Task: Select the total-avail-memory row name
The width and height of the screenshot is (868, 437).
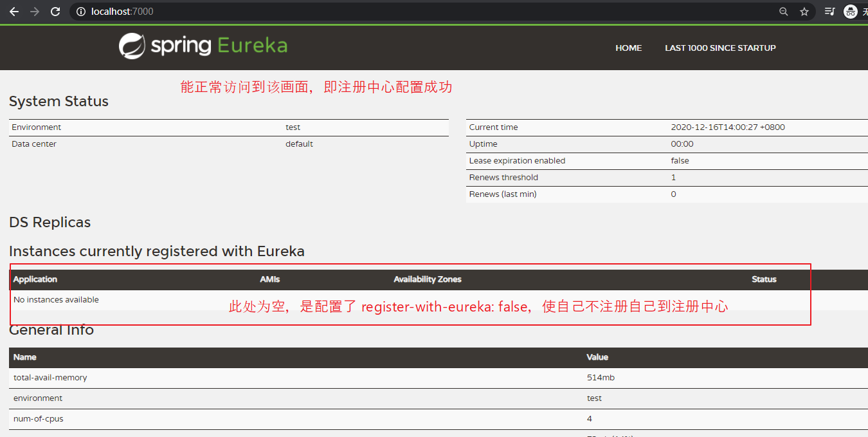Action: click(x=50, y=378)
